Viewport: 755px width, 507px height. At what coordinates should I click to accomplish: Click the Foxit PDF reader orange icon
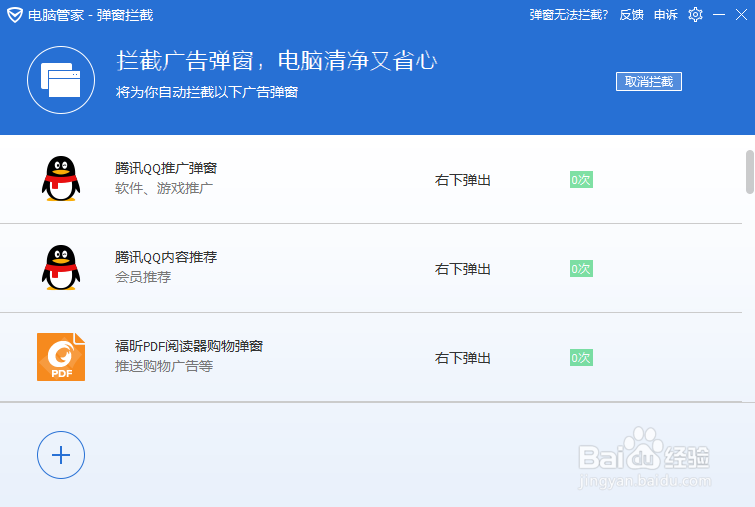(61, 357)
